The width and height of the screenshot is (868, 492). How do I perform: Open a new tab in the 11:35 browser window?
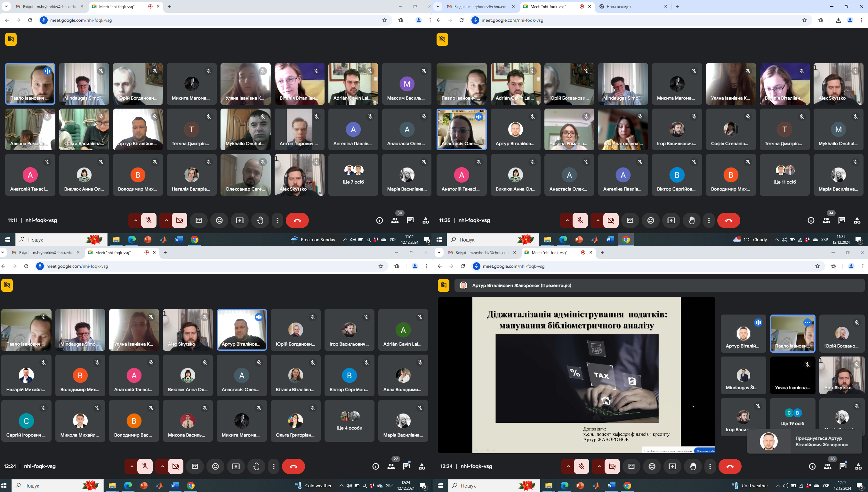(x=677, y=6)
